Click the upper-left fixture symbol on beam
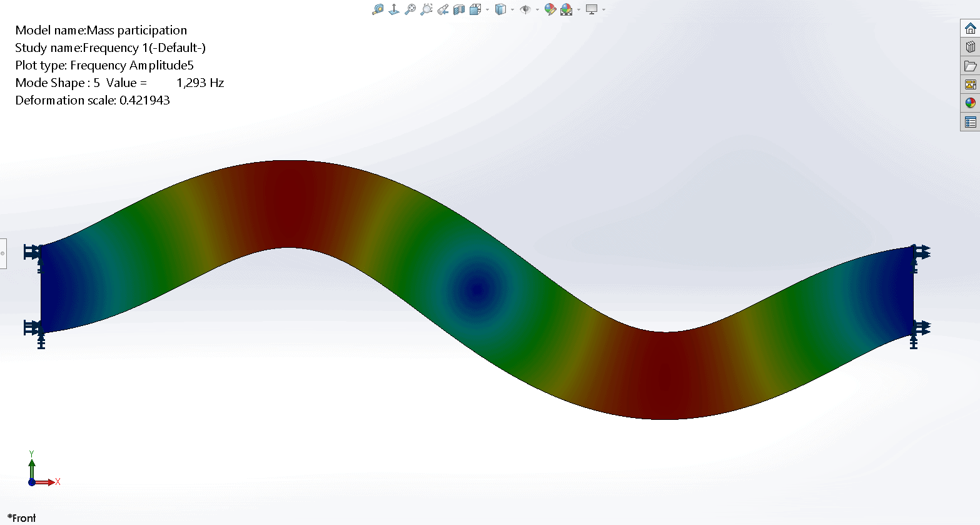Viewport: 980px width, 525px height. pyautogui.click(x=33, y=253)
